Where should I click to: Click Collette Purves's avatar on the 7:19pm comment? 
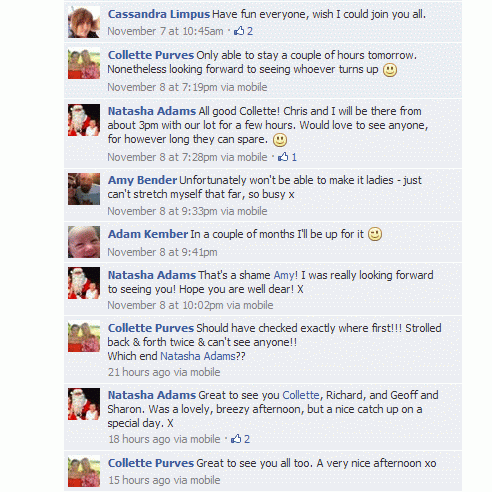(x=84, y=63)
